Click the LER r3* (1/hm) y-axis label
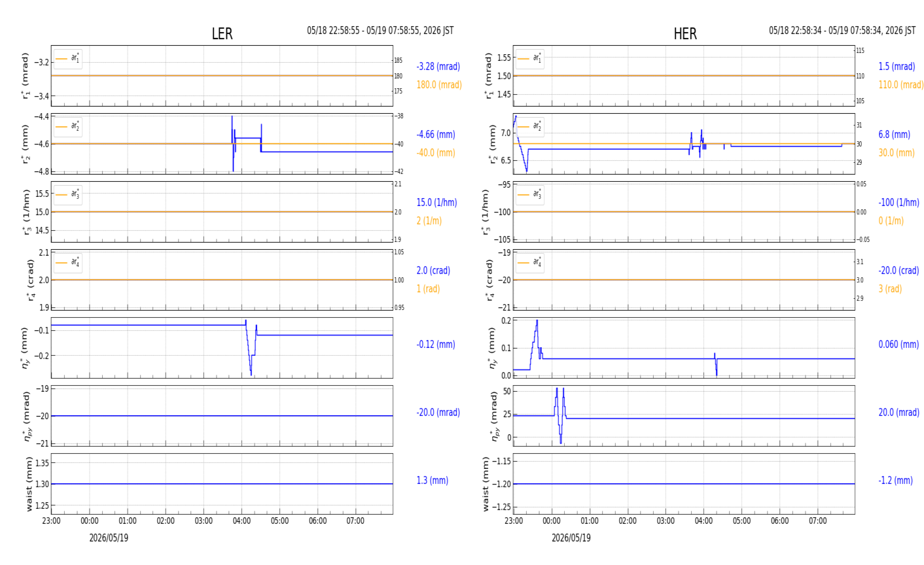 26,212
